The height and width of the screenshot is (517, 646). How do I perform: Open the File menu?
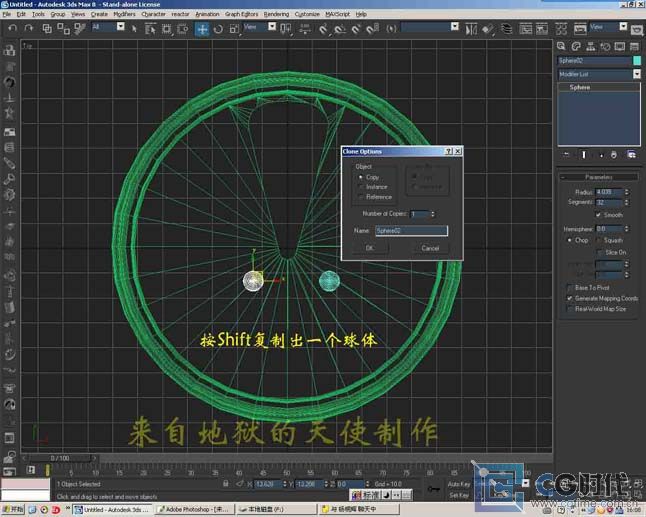point(6,14)
